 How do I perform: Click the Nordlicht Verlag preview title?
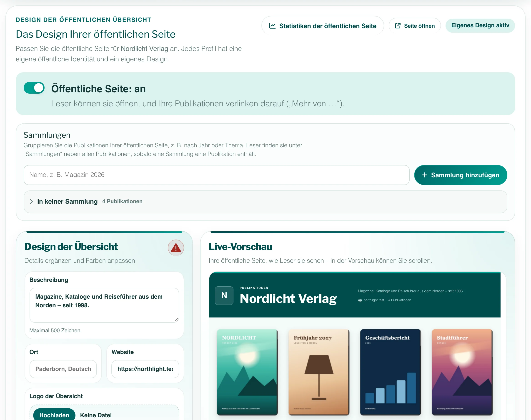[x=288, y=299]
